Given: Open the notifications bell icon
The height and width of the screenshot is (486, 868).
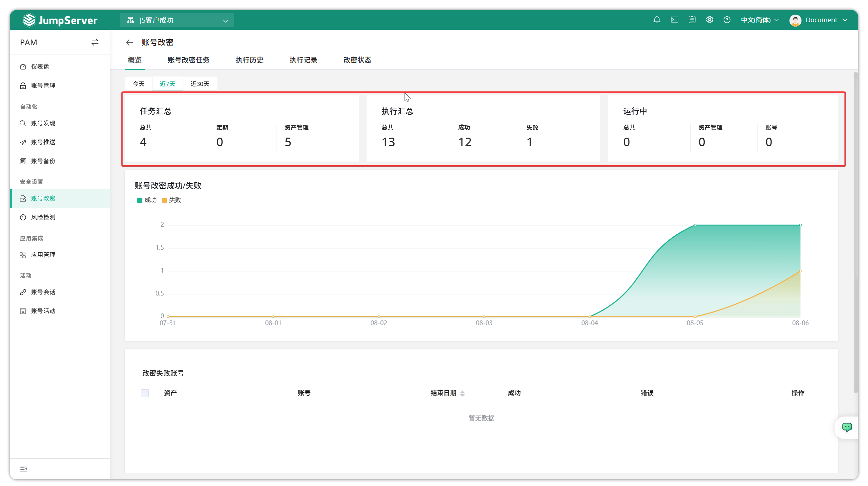Looking at the screenshot, I should point(657,20).
